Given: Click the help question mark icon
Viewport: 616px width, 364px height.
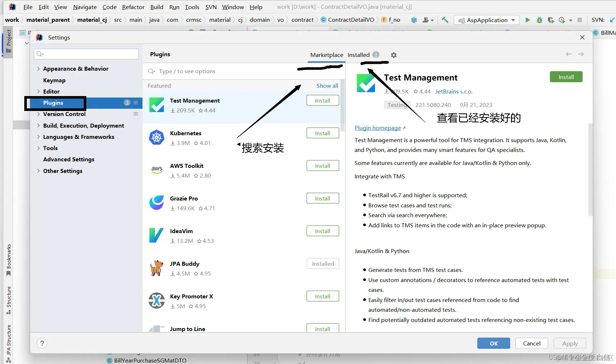Looking at the screenshot, I should click(x=42, y=343).
